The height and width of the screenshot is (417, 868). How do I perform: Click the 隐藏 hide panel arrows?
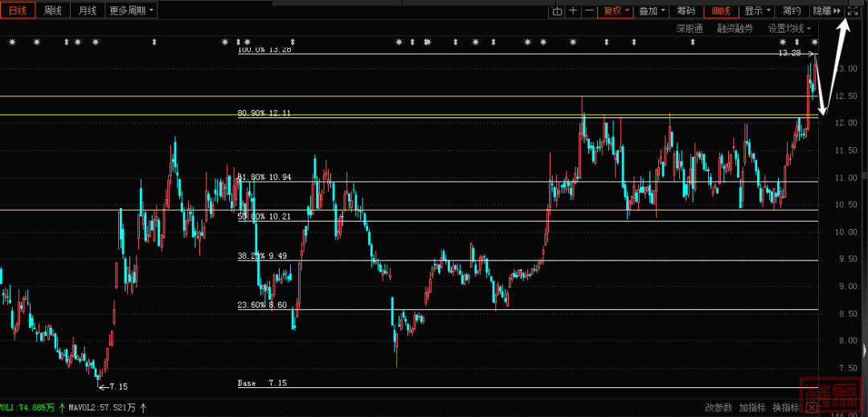point(827,10)
